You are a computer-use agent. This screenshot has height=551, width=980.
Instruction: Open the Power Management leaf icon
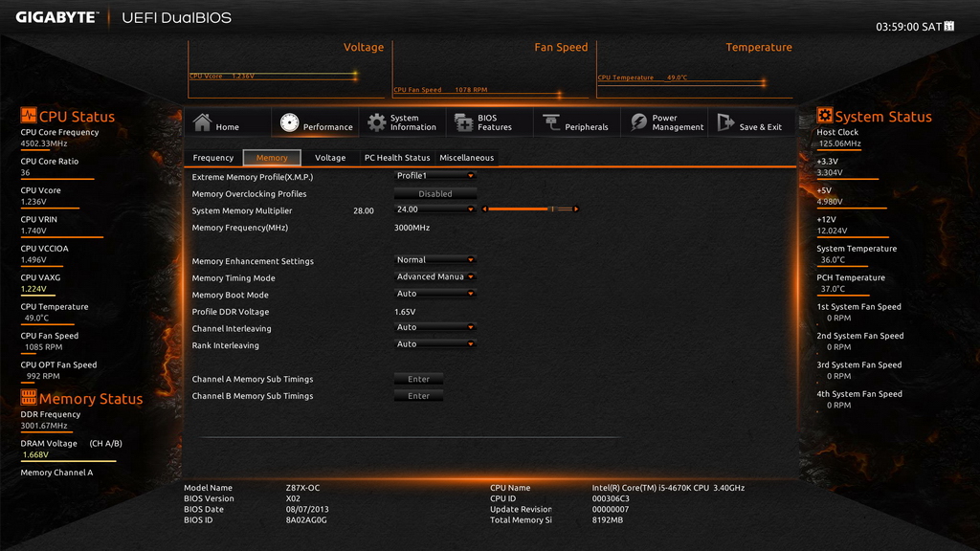pyautogui.click(x=638, y=122)
